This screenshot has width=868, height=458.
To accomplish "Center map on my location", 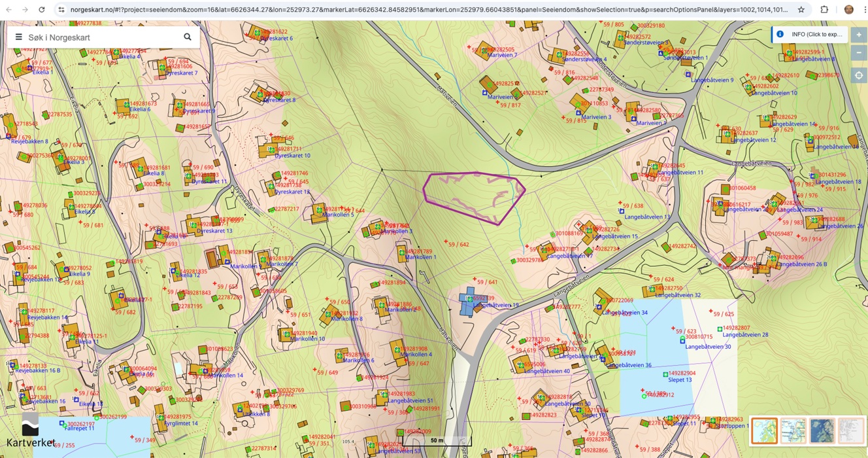I will click(859, 75).
